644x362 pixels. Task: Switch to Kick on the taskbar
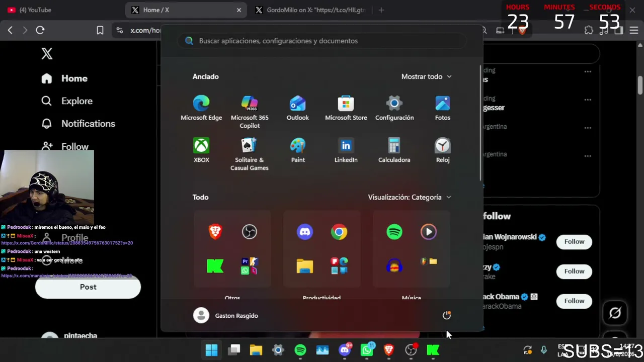[433, 350]
